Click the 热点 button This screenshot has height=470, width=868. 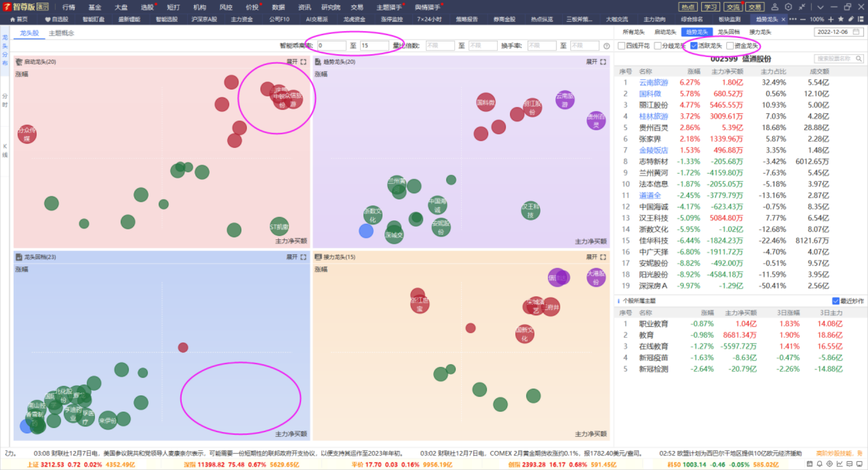(x=688, y=7)
